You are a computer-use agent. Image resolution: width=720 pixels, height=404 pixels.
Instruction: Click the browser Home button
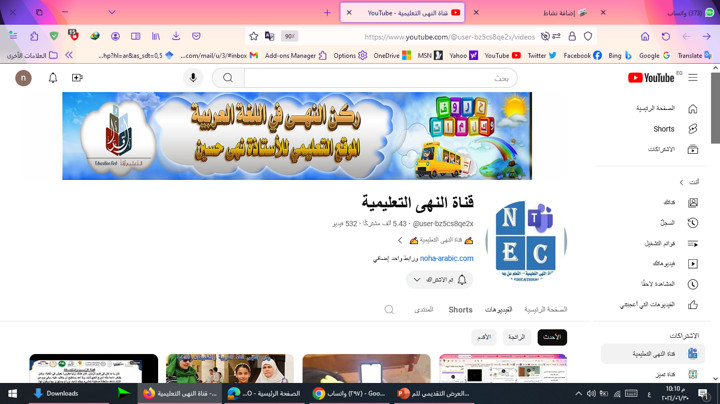[645, 36]
